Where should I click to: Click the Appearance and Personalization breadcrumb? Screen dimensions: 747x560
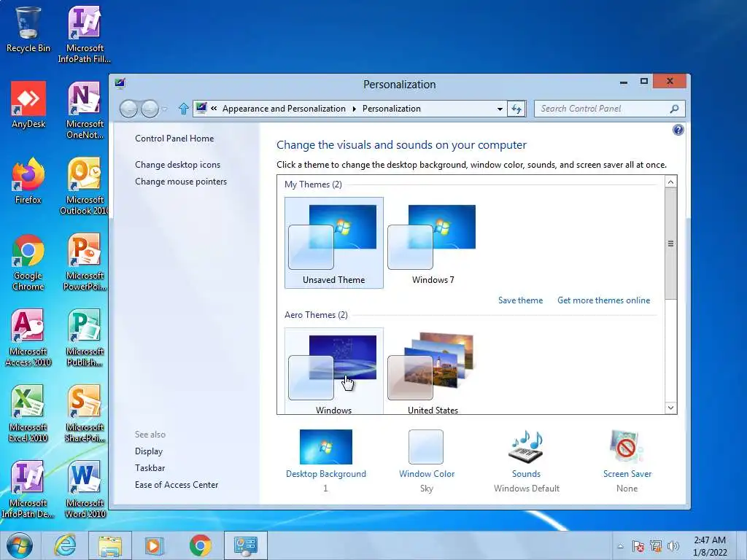[x=284, y=109]
